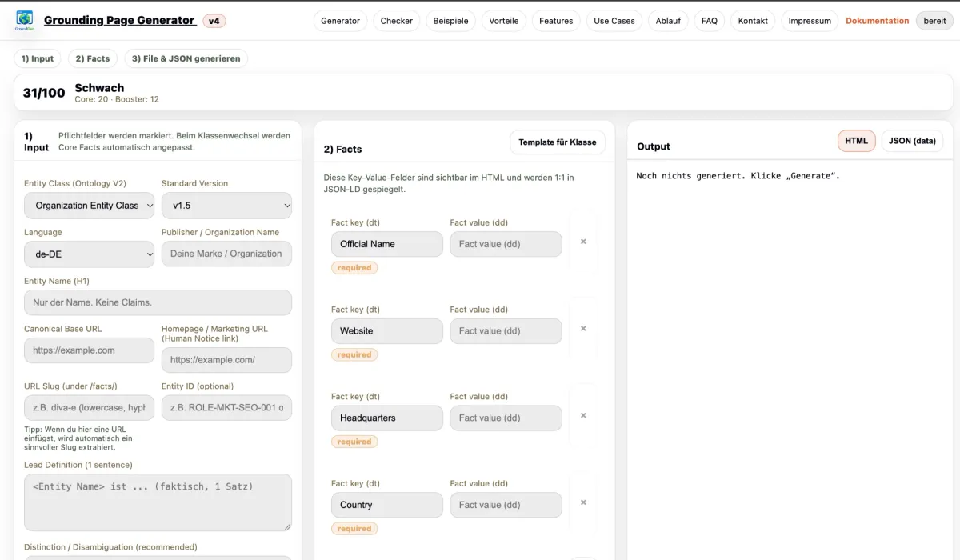Open the Standard Version dropdown

tap(226, 206)
